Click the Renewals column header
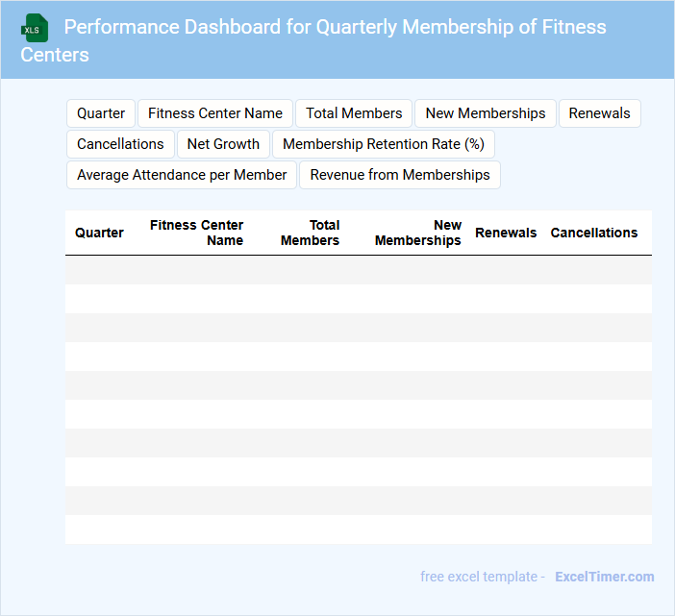This screenshot has height=616, width=675. coord(506,233)
